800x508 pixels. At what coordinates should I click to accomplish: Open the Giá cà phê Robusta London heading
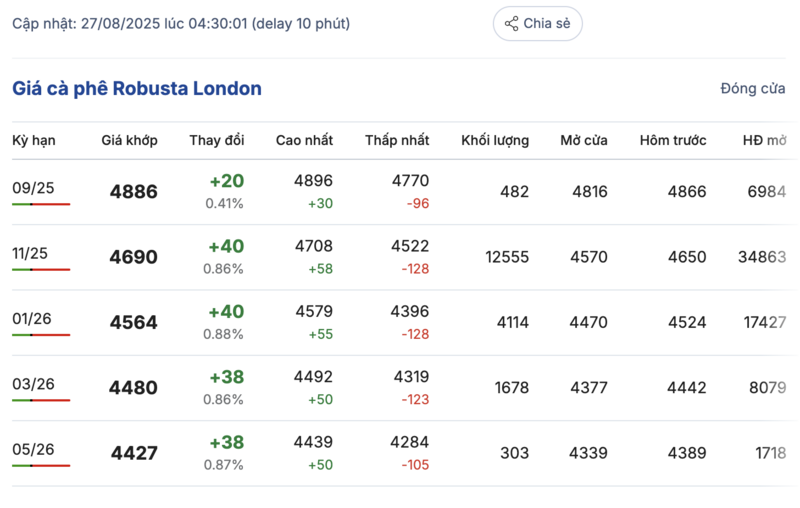(x=137, y=89)
